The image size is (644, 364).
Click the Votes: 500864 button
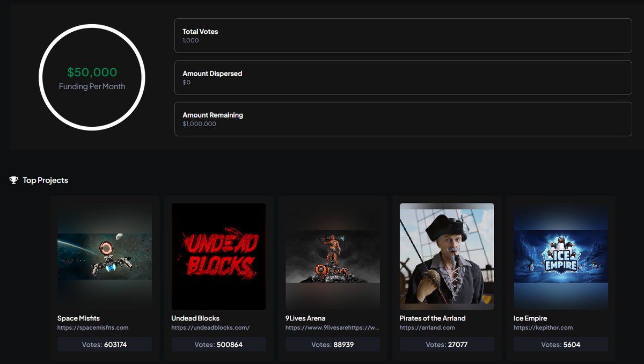pos(218,345)
